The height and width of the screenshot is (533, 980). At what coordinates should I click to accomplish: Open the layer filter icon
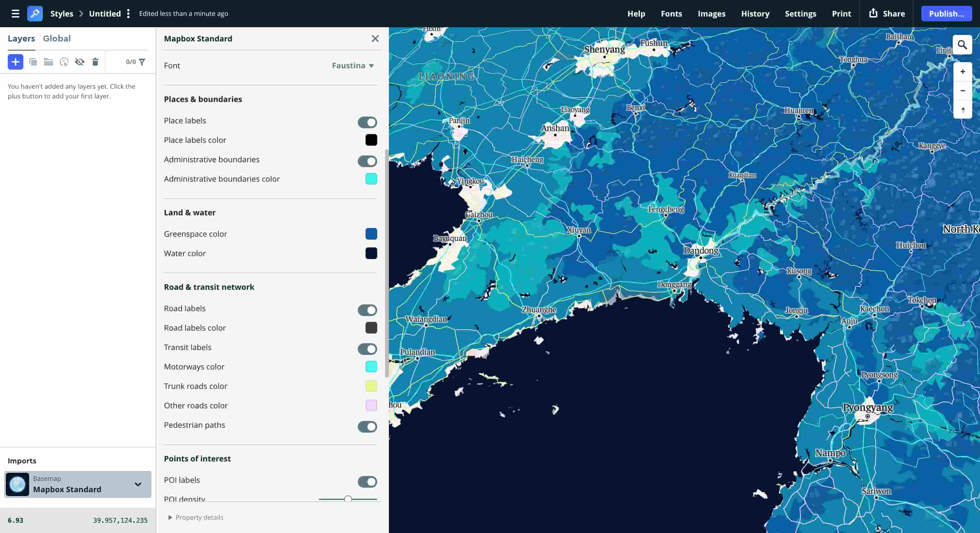pyautogui.click(x=142, y=61)
